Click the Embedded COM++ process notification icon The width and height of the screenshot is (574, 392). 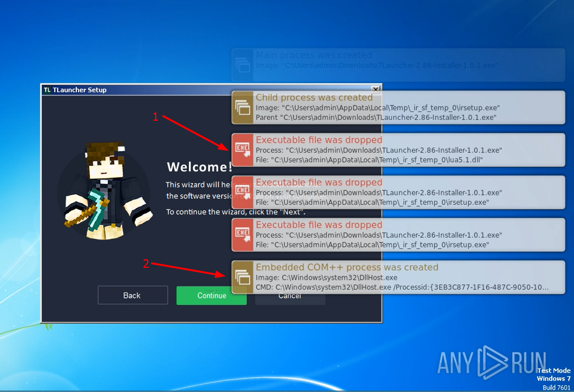(x=242, y=277)
